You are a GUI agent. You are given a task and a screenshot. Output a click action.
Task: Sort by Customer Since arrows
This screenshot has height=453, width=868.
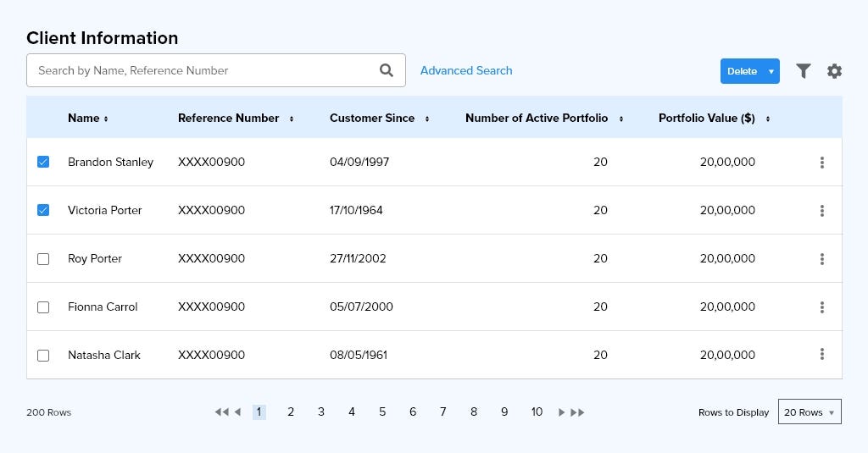tap(427, 119)
